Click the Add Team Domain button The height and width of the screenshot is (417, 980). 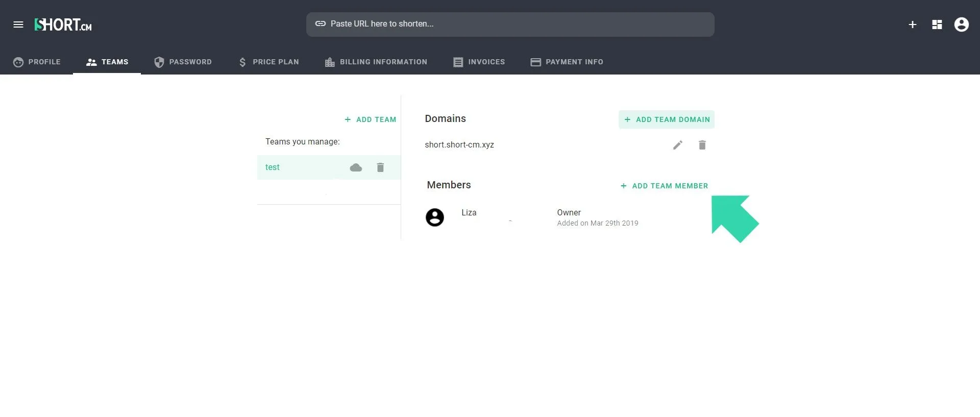pyautogui.click(x=667, y=119)
